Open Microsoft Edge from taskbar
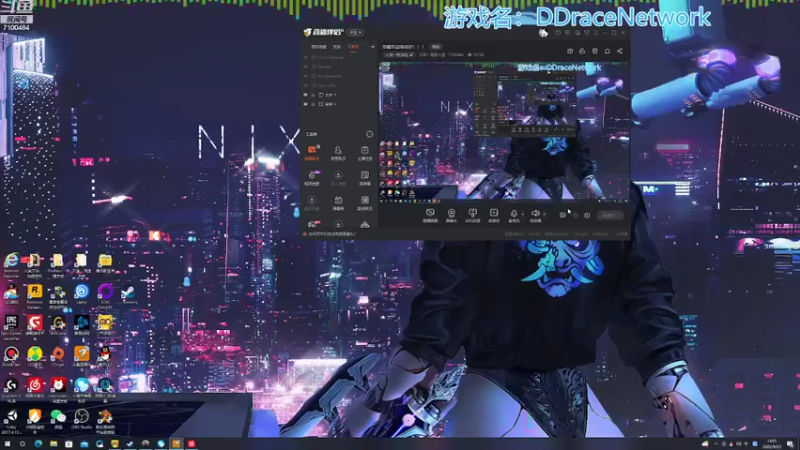800x450 pixels. (38, 444)
